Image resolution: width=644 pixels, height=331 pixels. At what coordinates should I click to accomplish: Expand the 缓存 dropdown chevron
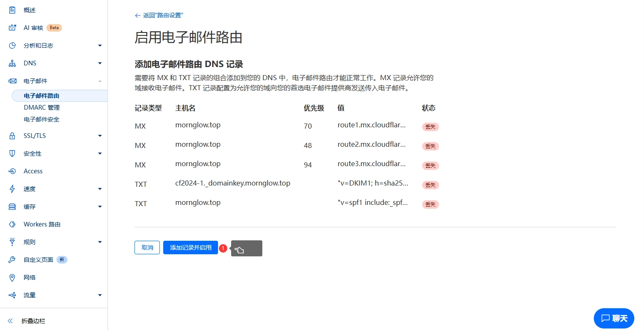click(x=100, y=206)
